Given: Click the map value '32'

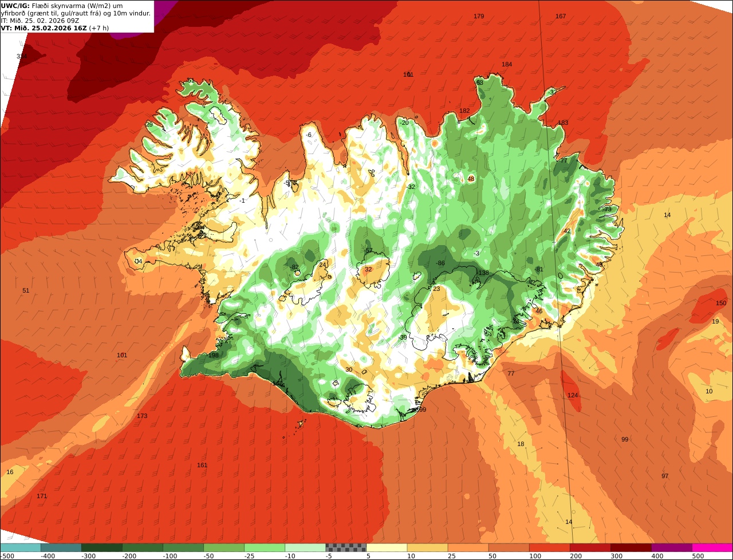Looking at the screenshot, I should pyautogui.click(x=368, y=269).
